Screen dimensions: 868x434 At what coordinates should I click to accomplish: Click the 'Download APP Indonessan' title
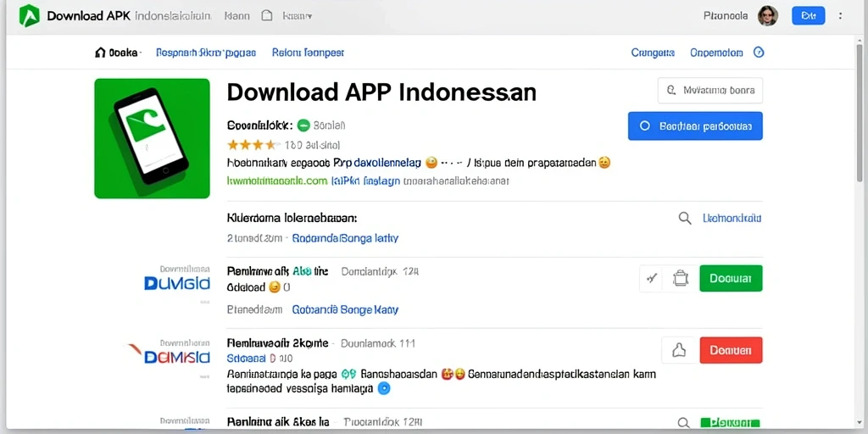pos(381,92)
